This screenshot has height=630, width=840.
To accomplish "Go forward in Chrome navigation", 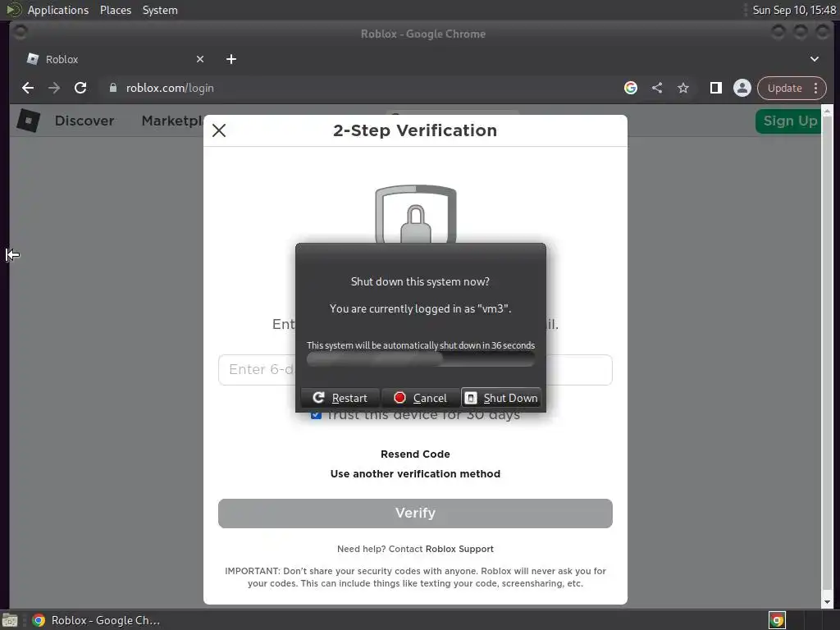I will 54,88.
